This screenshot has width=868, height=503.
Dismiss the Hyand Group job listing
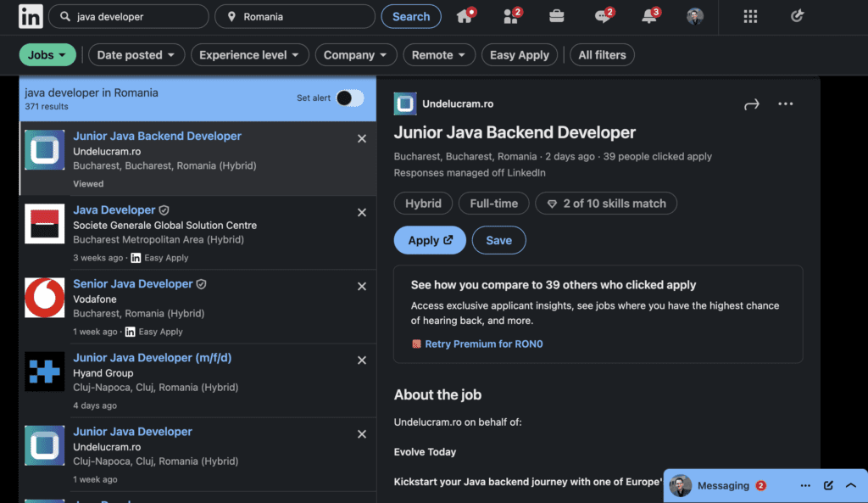point(361,360)
